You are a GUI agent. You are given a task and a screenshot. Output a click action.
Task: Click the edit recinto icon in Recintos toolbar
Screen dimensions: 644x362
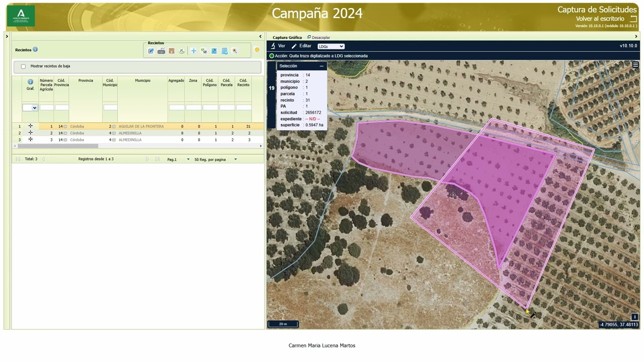[x=151, y=51]
